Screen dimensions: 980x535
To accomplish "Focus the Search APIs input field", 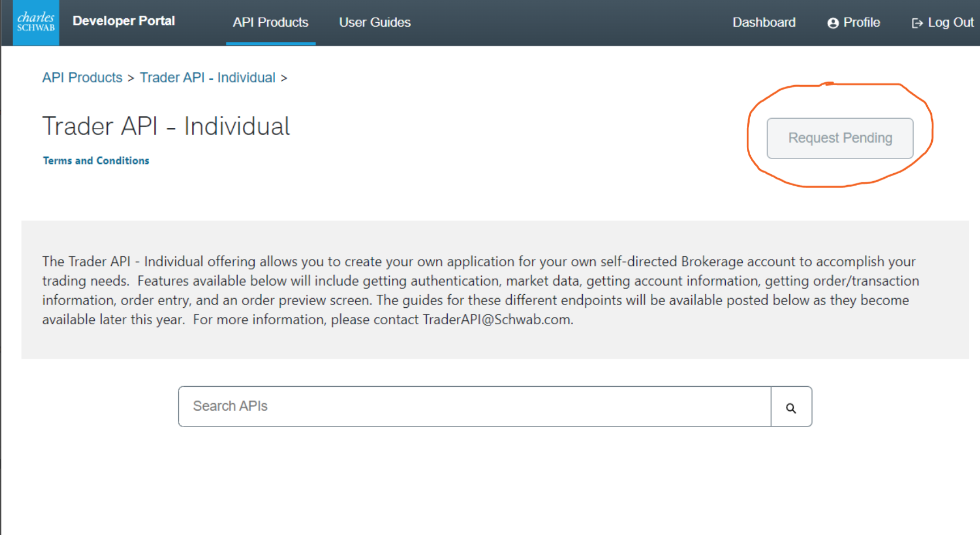I will point(474,407).
